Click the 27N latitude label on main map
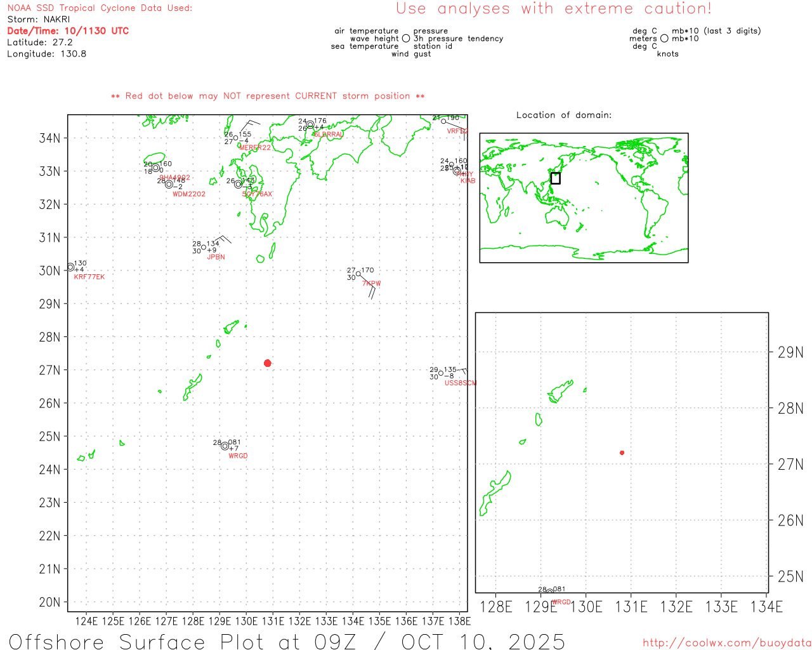Image resolution: width=812 pixels, height=650 pixels. pos(50,370)
